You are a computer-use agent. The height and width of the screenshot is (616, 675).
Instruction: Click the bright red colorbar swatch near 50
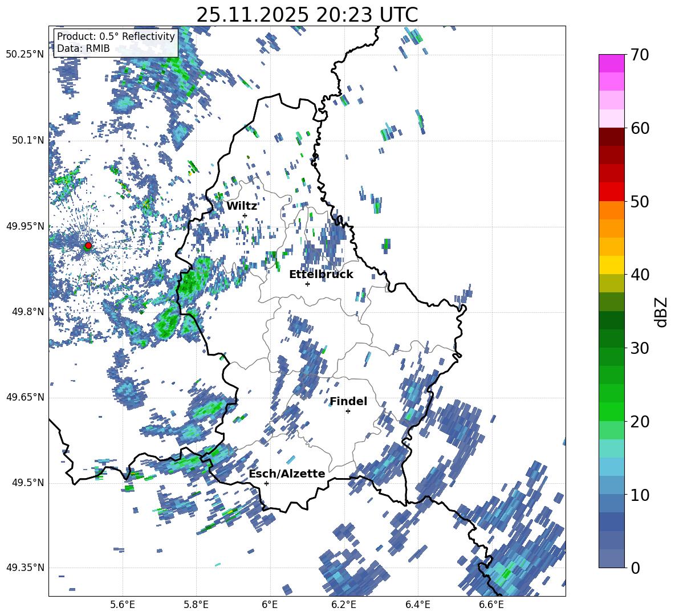pyautogui.click(x=611, y=192)
